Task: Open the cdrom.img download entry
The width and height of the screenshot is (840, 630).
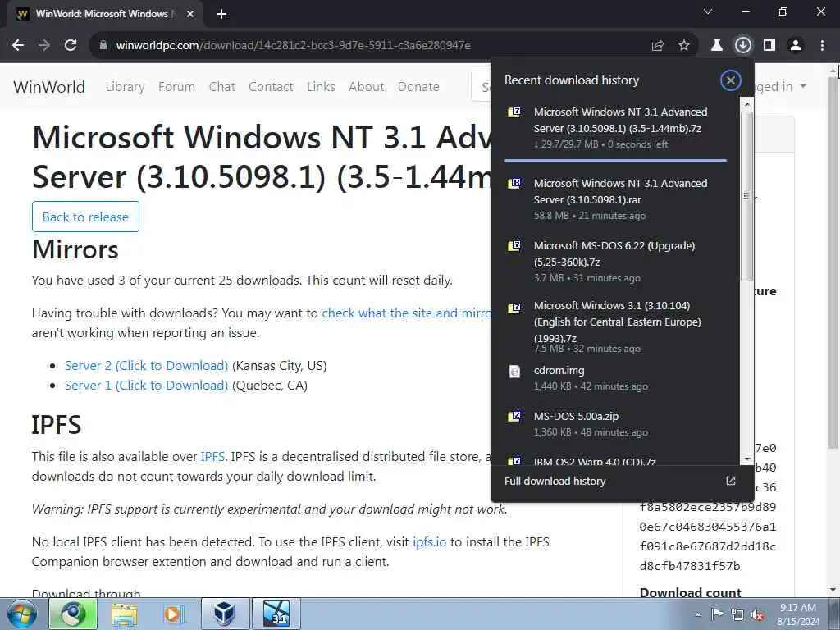Action: coord(615,377)
